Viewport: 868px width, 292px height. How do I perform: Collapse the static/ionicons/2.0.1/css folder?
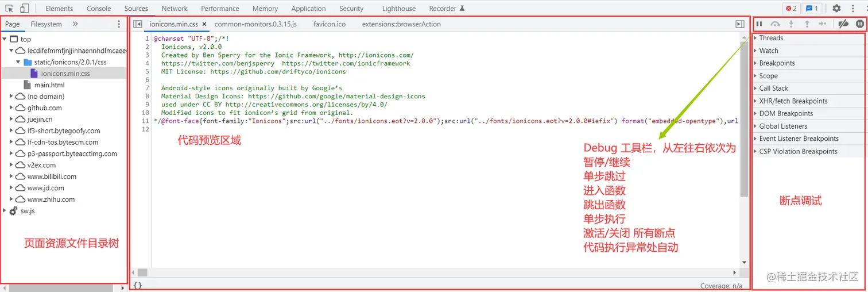click(x=18, y=62)
